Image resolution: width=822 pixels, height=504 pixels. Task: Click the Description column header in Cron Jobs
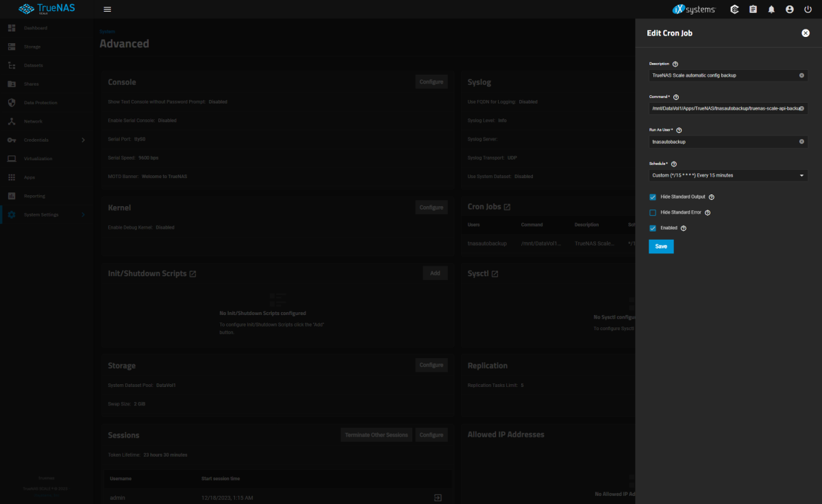pyautogui.click(x=586, y=225)
